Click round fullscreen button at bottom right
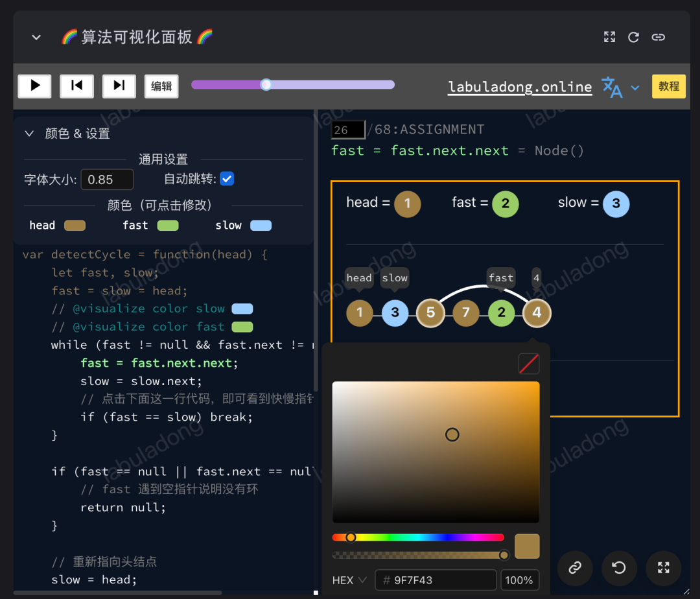 point(664,568)
